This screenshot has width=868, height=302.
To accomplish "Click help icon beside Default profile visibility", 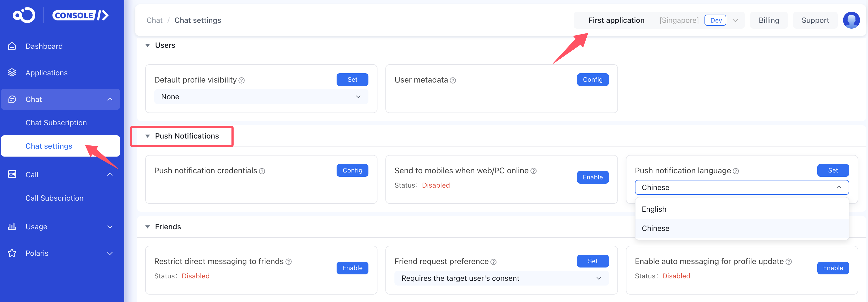I will click(x=242, y=81).
